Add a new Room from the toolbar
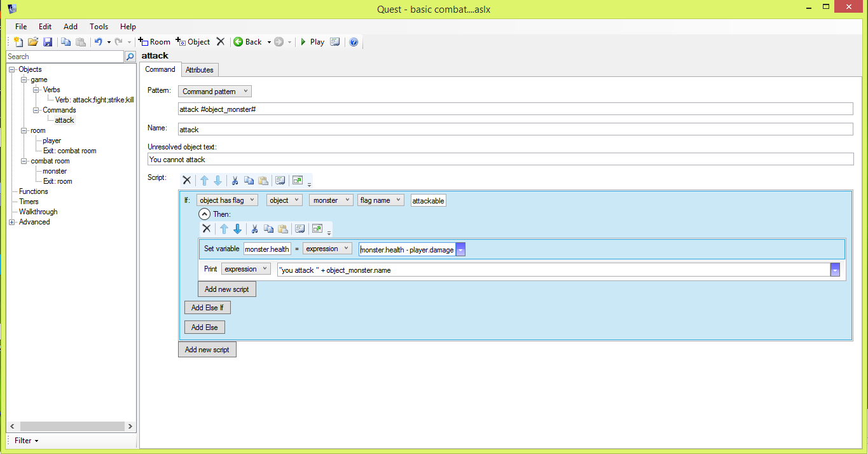868x454 pixels. click(x=155, y=42)
